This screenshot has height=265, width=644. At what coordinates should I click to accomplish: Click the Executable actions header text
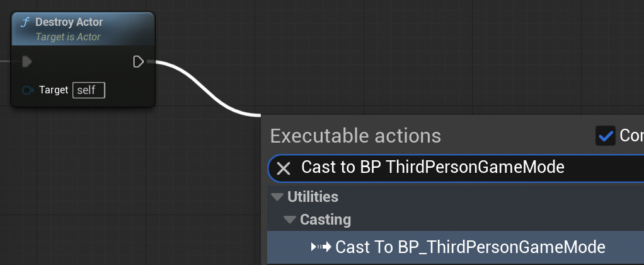pyautogui.click(x=355, y=136)
